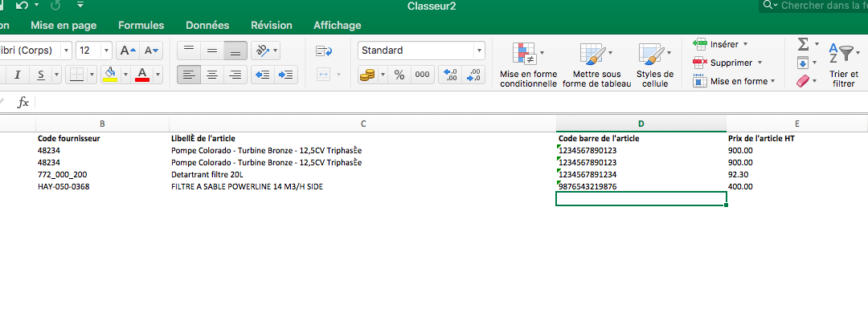Open the Données tab
This screenshot has width=868, height=321.
(207, 26)
